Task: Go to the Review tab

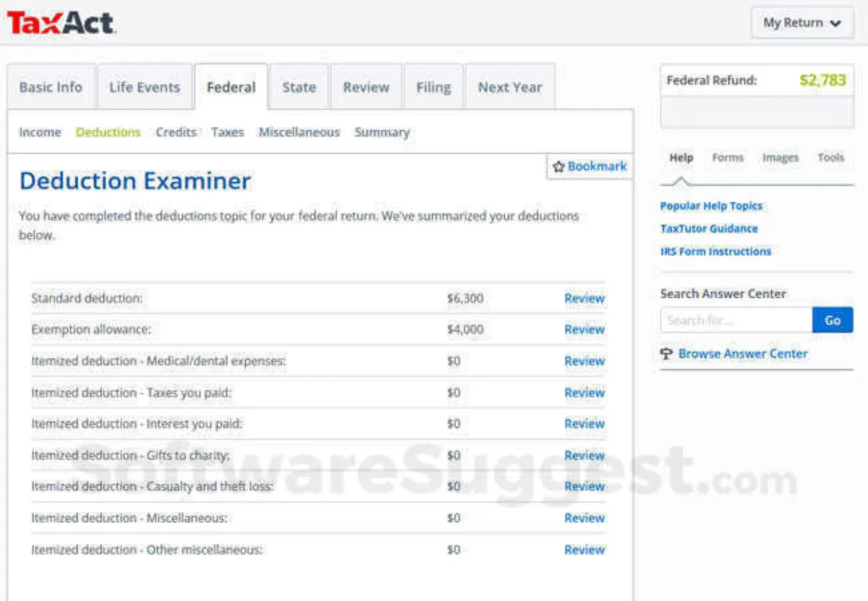Action: coord(366,88)
